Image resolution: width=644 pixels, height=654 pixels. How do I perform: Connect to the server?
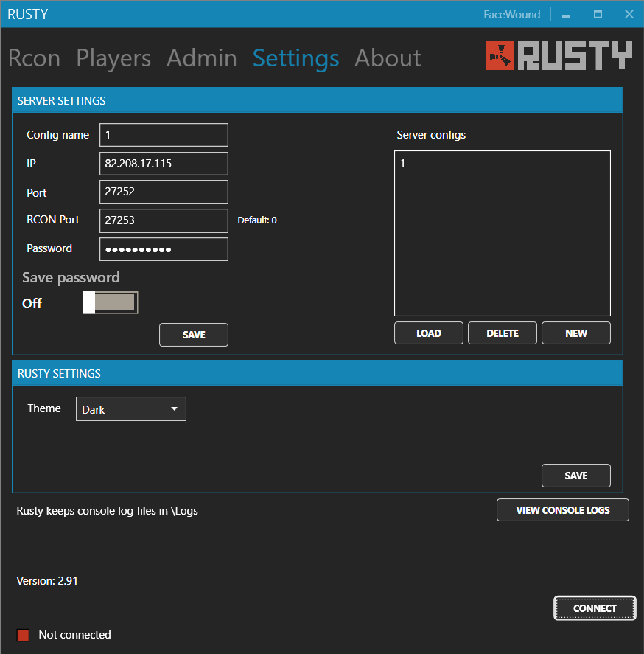(595, 608)
